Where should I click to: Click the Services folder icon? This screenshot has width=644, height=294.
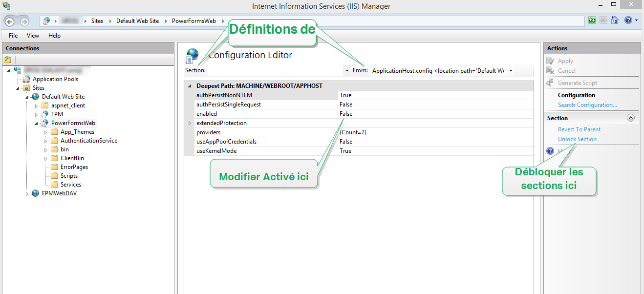coord(54,185)
